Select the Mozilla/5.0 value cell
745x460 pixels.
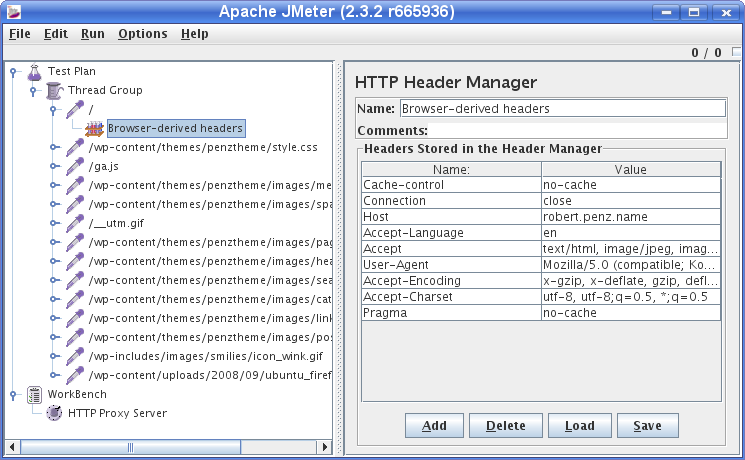(x=631, y=265)
